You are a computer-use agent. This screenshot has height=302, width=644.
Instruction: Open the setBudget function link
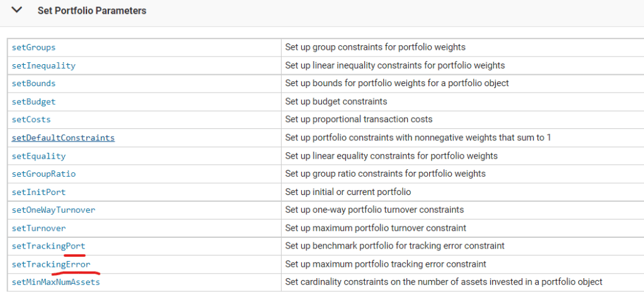[x=33, y=101]
